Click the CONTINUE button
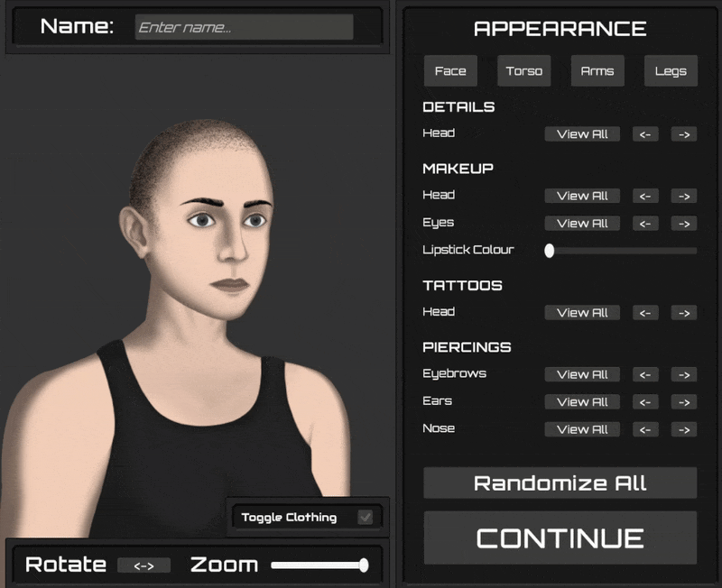Image resolution: width=722 pixels, height=588 pixels. (560, 538)
